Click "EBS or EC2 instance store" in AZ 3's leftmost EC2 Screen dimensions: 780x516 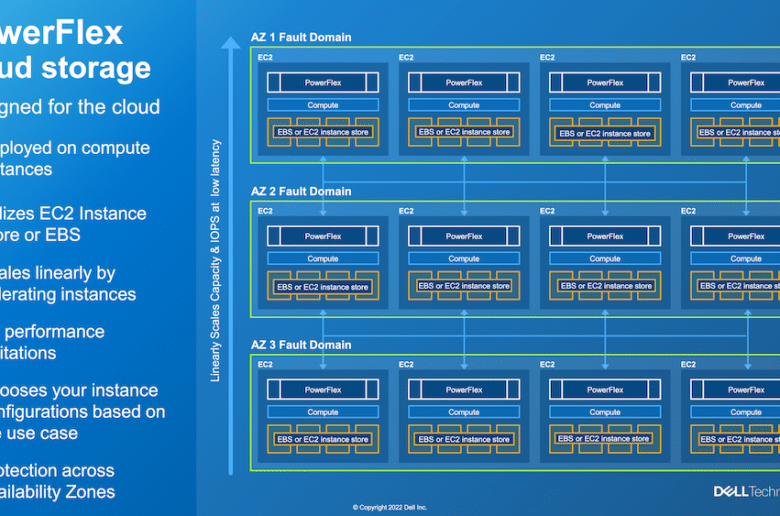[323, 439]
